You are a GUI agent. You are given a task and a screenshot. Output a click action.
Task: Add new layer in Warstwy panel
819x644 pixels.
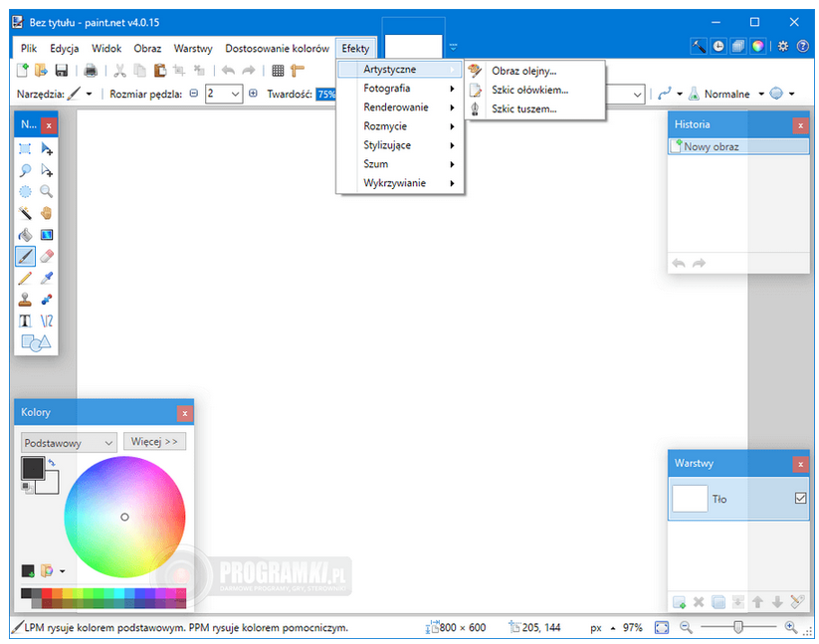679,602
